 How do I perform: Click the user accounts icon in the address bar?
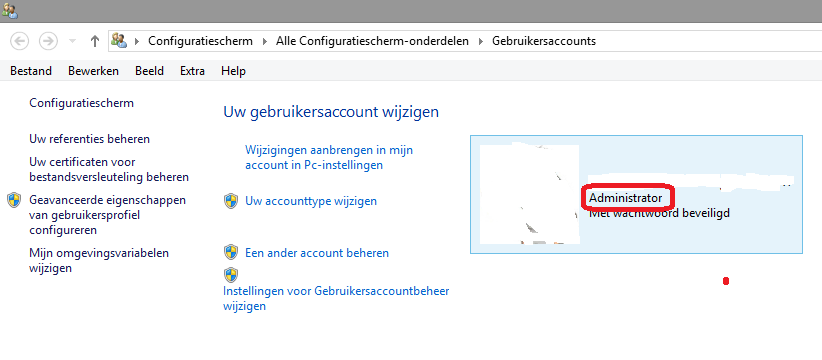coord(120,40)
